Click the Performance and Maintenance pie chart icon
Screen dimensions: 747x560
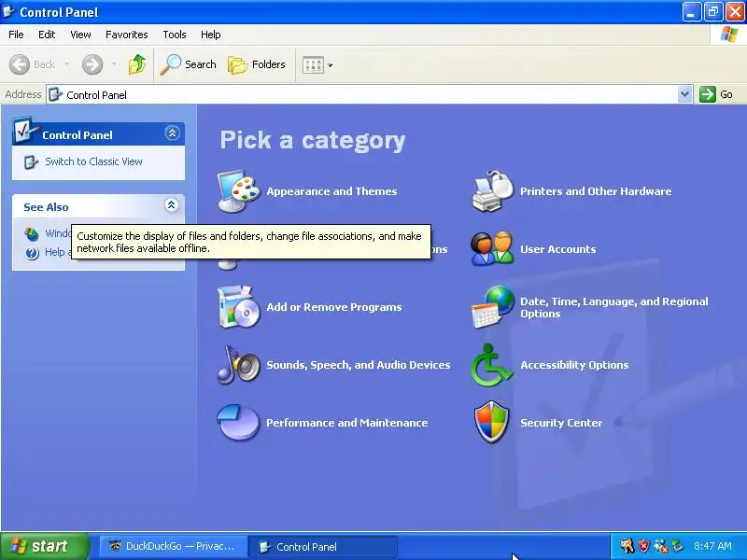tap(238, 423)
